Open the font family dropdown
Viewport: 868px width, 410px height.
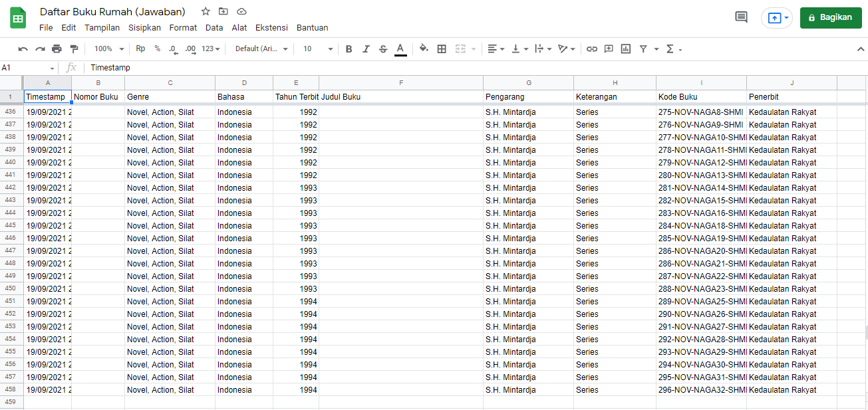click(261, 49)
